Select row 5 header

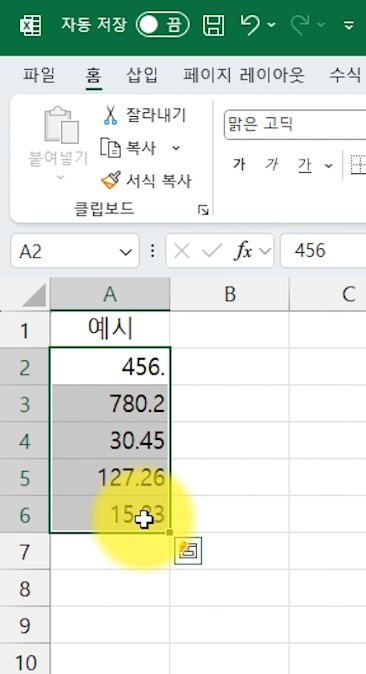pos(25,478)
